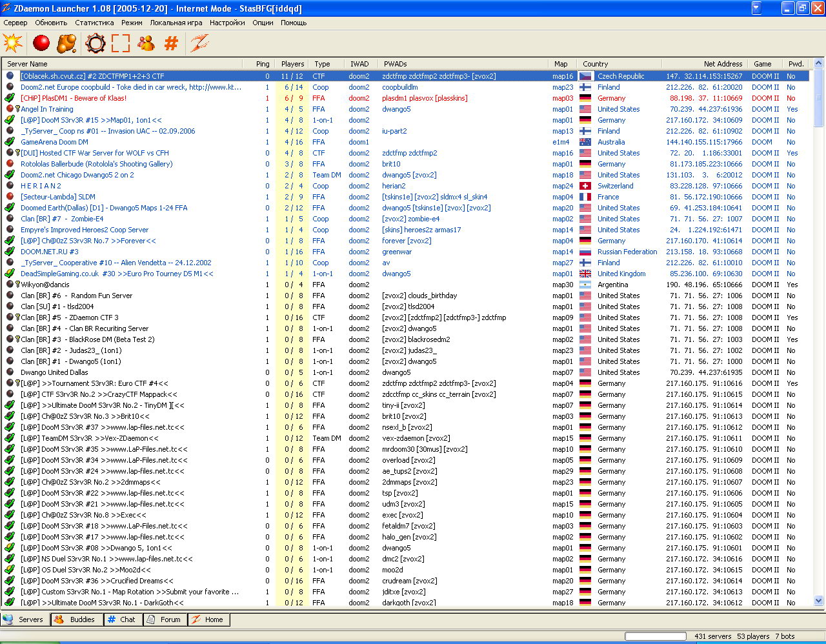Click the scrollbar up arrow in server list
Image resolution: width=826 pixels, height=644 pixels.
(x=819, y=63)
